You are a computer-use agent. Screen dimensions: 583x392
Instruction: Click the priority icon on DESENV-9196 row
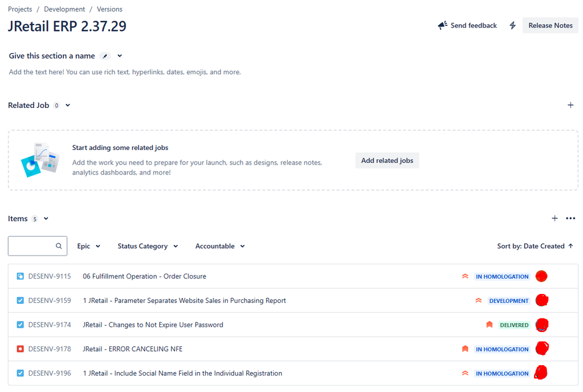coord(465,373)
